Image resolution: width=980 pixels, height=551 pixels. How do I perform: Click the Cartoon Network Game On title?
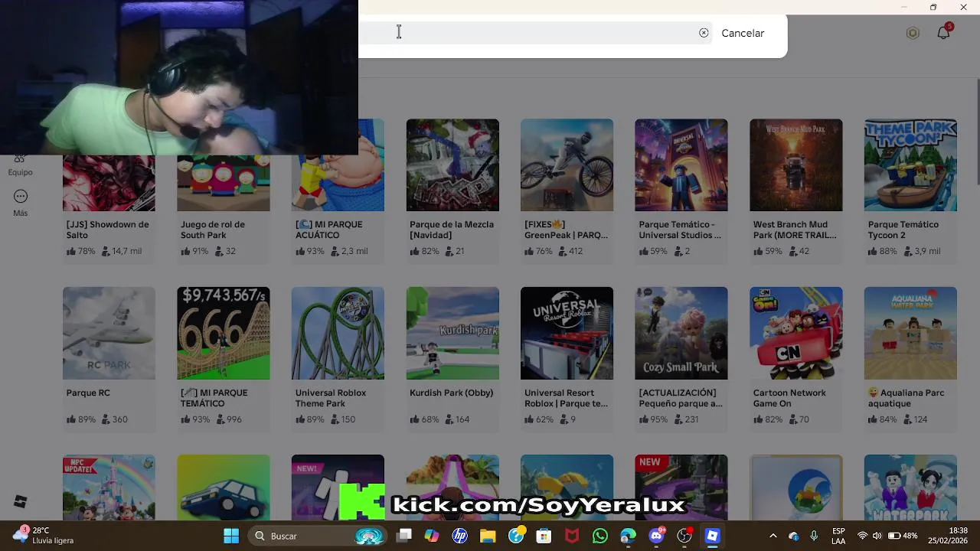point(789,398)
